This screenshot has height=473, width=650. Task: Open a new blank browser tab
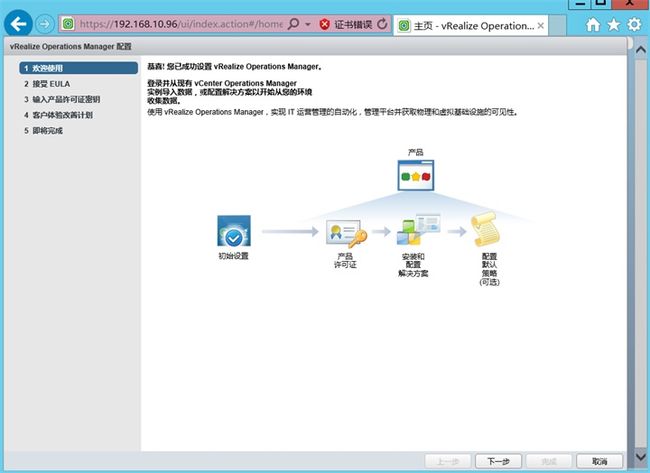(558, 26)
